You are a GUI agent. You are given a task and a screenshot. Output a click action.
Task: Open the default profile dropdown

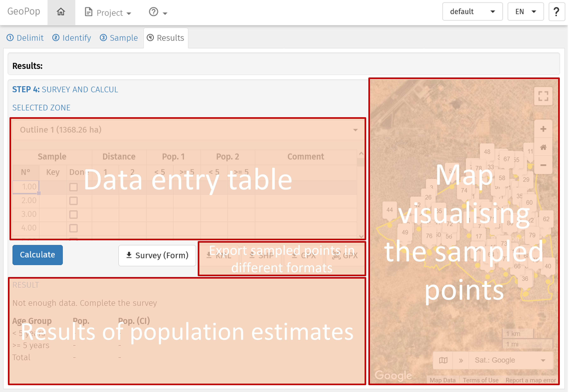[x=472, y=12]
